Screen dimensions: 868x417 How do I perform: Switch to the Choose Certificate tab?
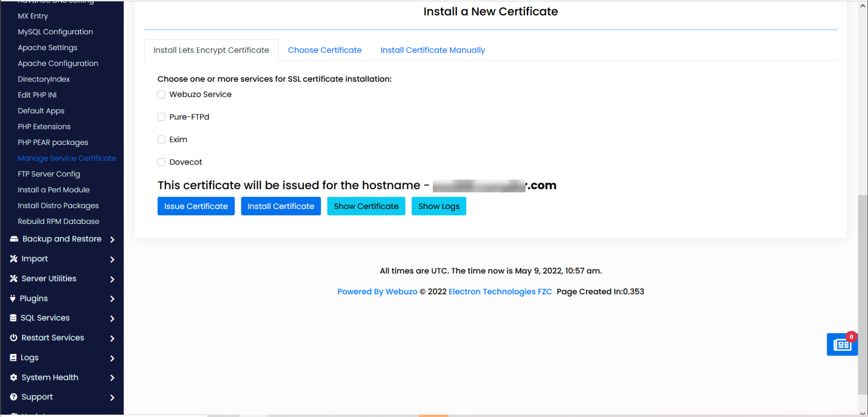pyautogui.click(x=324, y=50)
